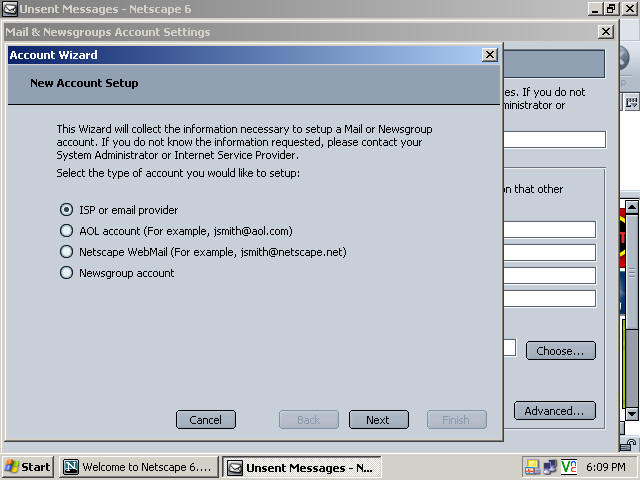The height and width of the screenshot is (480, 640).
Task: Click the Next button in wizard
Action: [379, 420]
